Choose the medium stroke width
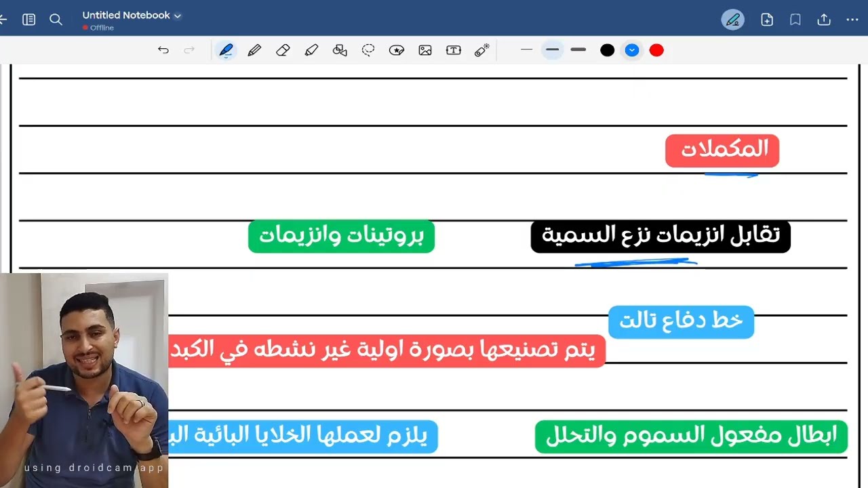Screen dimensions: 868x488 (552, 49)
